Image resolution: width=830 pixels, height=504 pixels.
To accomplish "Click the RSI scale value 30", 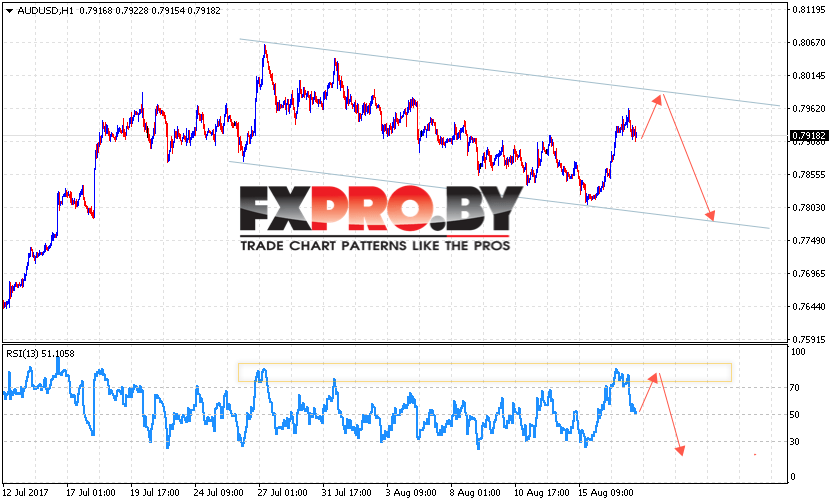I will [795, 442].
